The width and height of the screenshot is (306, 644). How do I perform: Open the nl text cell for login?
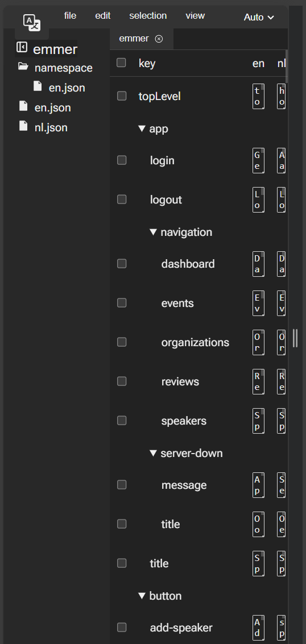282,160
